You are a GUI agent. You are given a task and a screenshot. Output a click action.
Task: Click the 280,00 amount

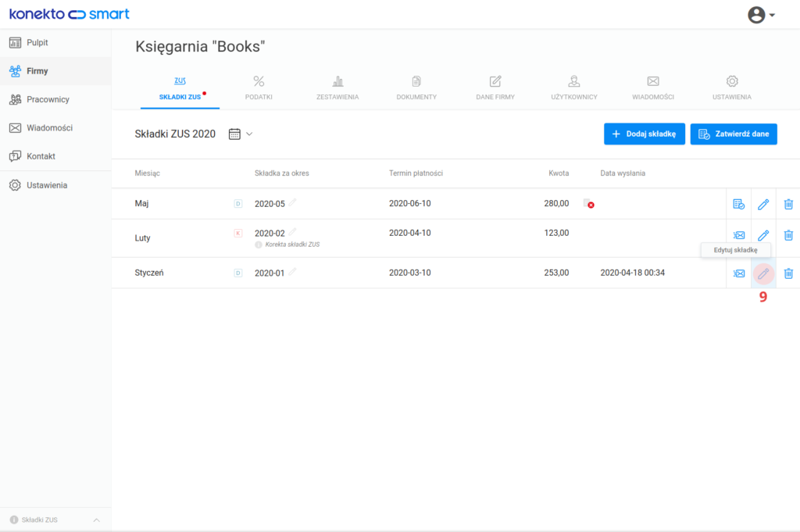pos(556,204)
